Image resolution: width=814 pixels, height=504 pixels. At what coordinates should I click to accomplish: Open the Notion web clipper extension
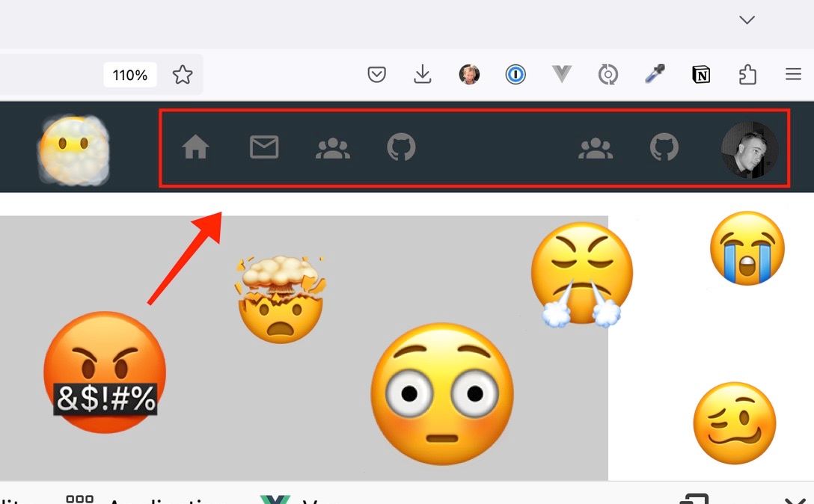701,75
